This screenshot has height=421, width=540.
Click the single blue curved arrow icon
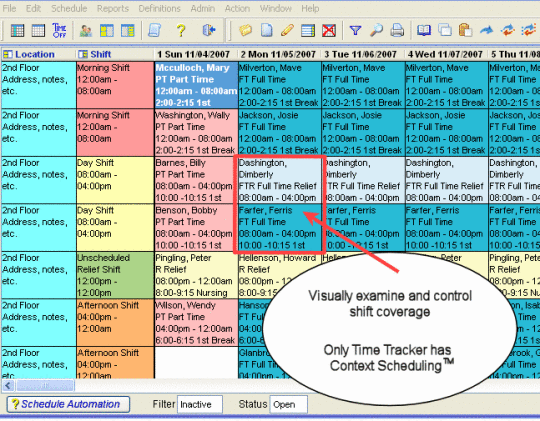tap(486, 31)
